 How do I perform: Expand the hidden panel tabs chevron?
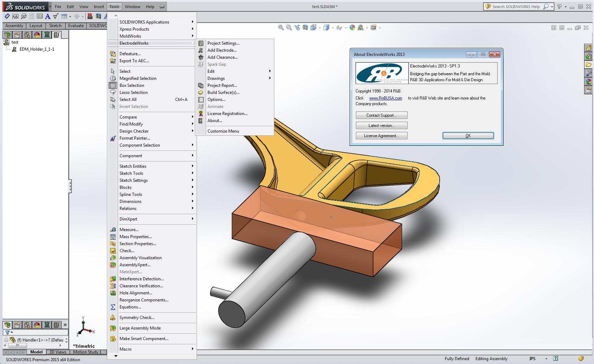click(x=65, y=325)
